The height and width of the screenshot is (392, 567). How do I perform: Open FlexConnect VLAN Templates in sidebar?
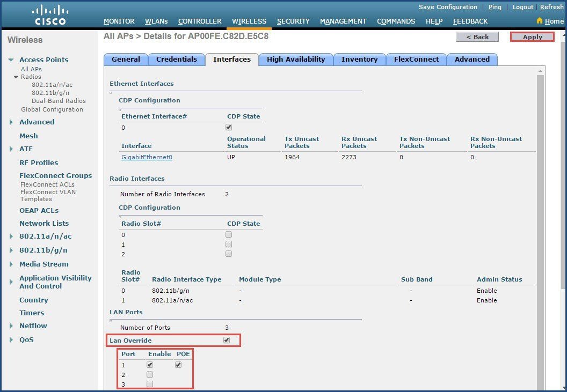[x=48, y=195]
